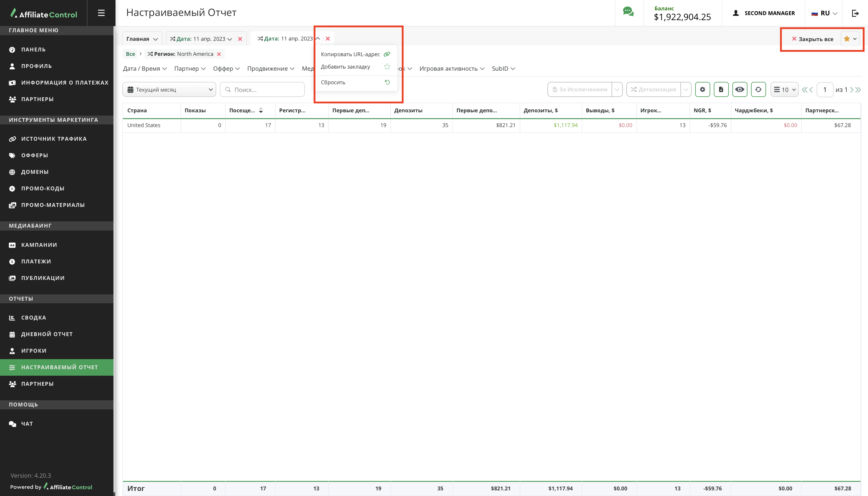The height and width of the screenshot is (496, 868).
Task: Open the chat bubbles icon in header
Action: [628, 12]
